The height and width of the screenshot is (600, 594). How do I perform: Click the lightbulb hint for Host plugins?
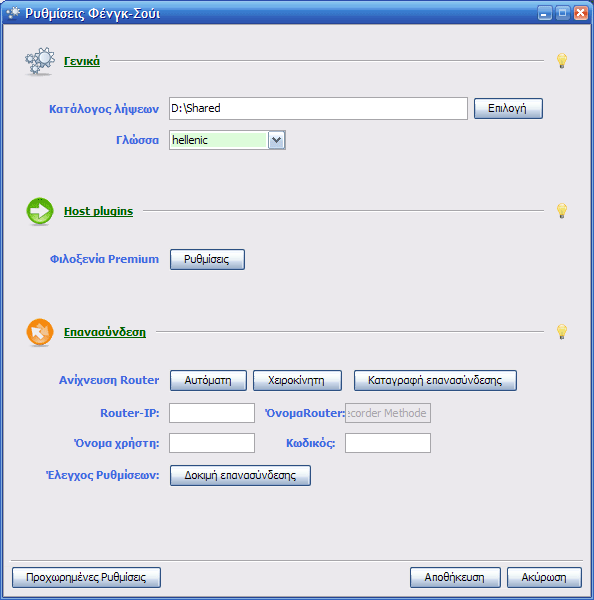(561, 211)
